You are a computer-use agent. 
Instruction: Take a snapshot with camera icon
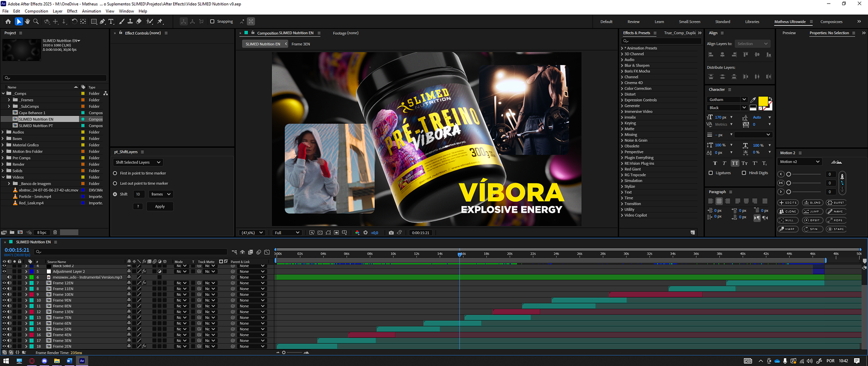(x=391, y=233)
